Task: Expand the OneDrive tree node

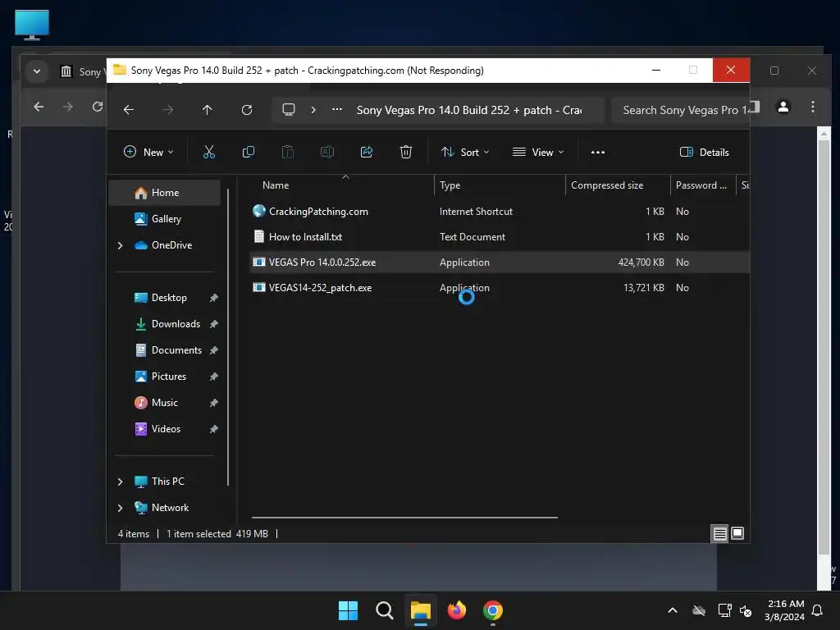Action: (x=120, y=245)
